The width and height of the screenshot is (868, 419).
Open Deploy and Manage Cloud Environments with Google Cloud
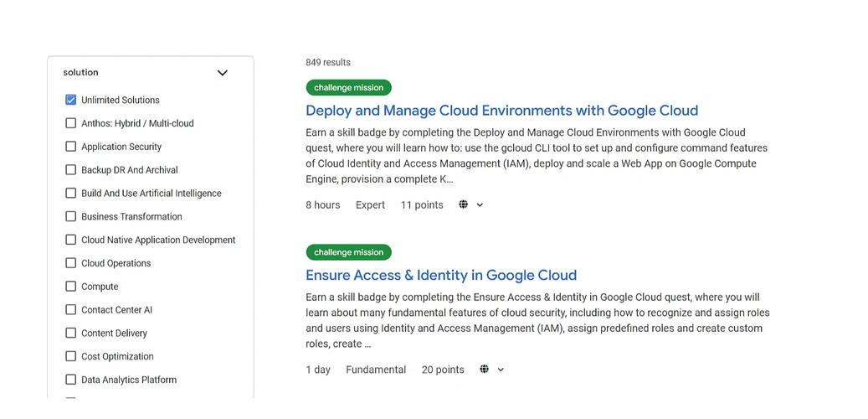[x=501, y=111]
